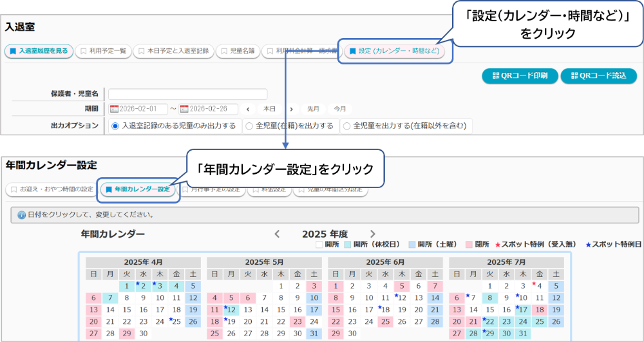Open the 設定 (カレンダー・時間など) tab
This screenshot has height=342, width=644.
click(394, 51)
